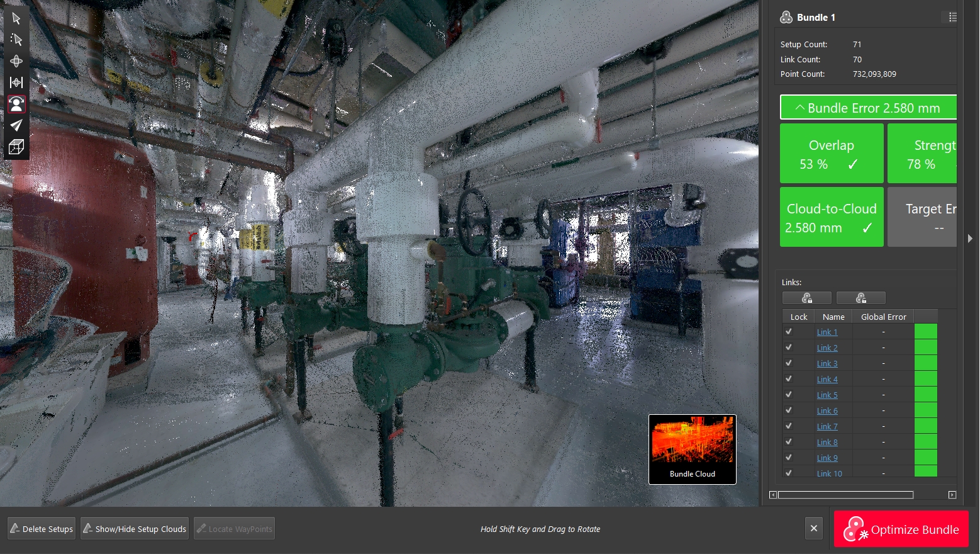
Task: Open the section box tool
Action: pyautogui.click(x=16, y=147)
